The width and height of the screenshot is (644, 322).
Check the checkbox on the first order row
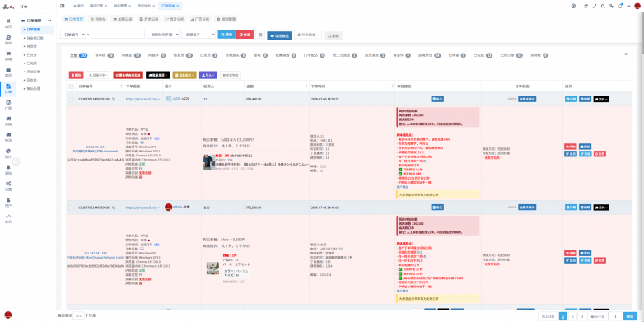(x=71, y=100)
